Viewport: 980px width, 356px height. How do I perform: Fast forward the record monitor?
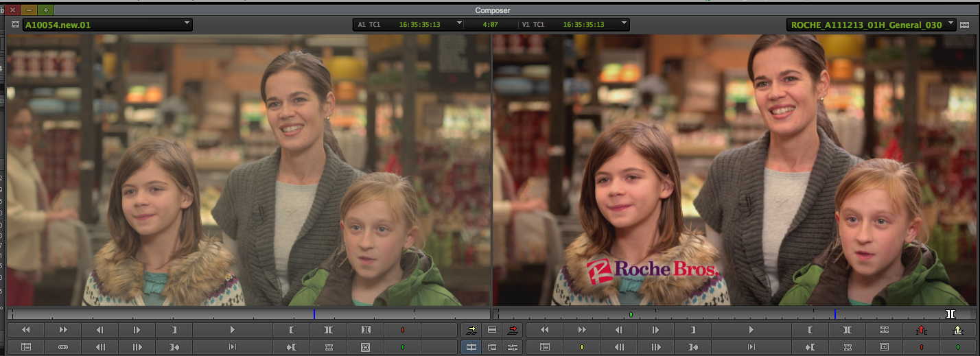(581, 330)
